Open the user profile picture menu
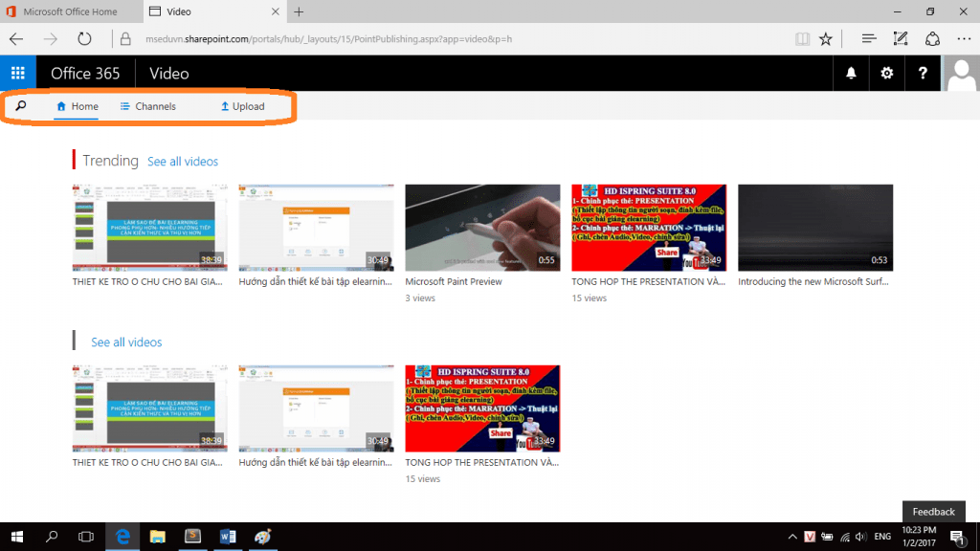Image resolution: width=980 pixels, height=551 pixels. click(x=961, y=73)
